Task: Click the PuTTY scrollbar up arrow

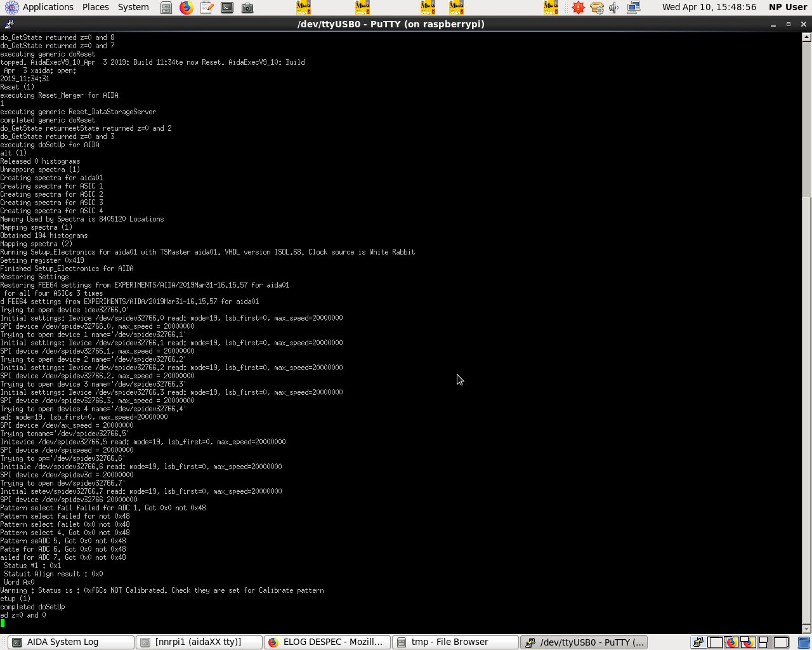Action: pos(807,37)
